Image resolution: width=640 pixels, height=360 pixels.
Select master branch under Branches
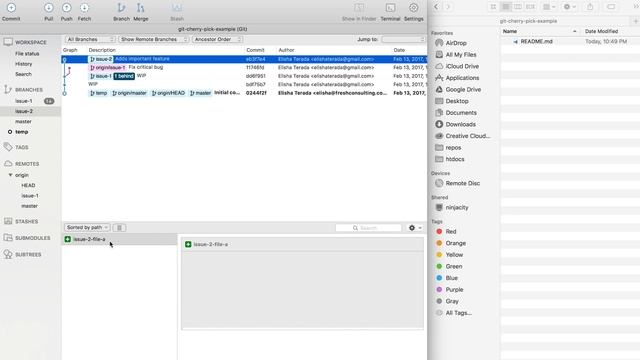(23, 122)
